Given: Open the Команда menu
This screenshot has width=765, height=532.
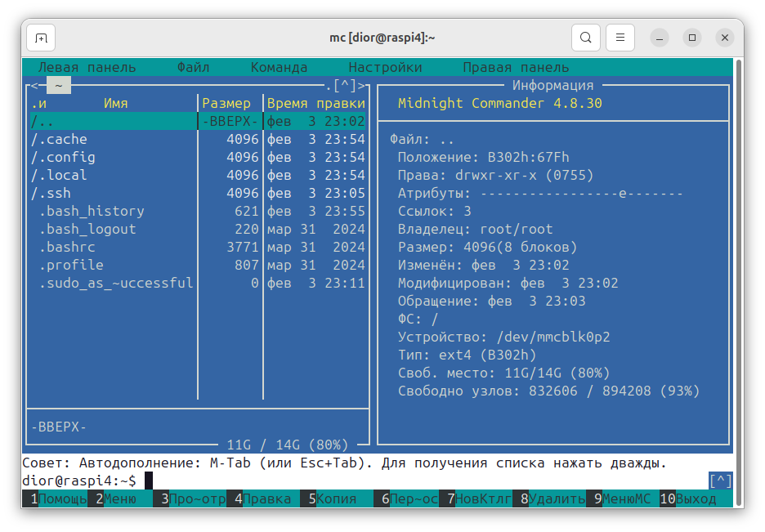Looking at the screenshot, I should click(x=279, y=67).
